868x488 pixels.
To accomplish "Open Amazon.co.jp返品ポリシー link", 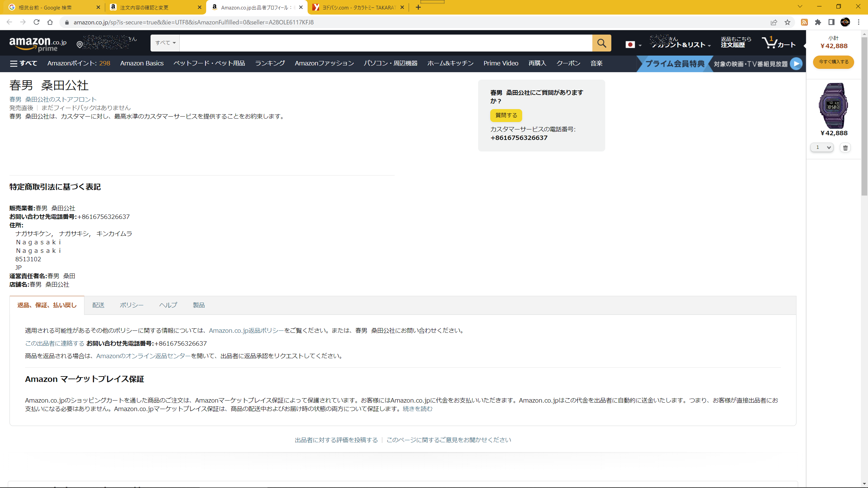I will tap(246, 330).
